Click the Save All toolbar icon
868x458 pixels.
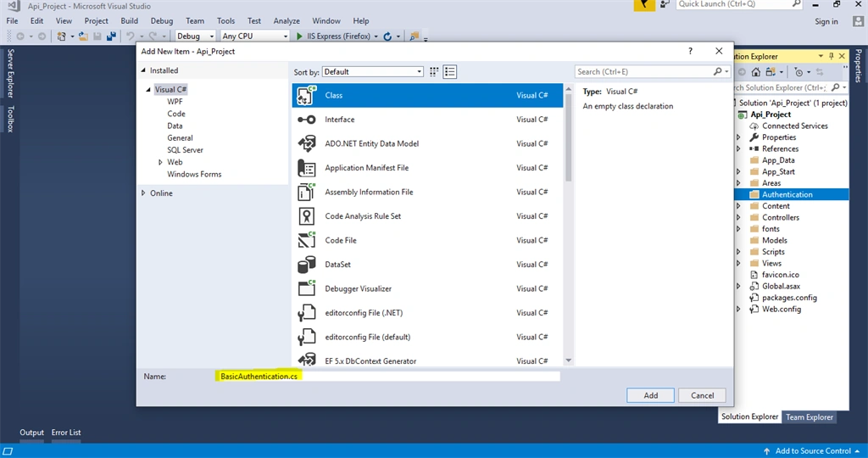point(111,36)
